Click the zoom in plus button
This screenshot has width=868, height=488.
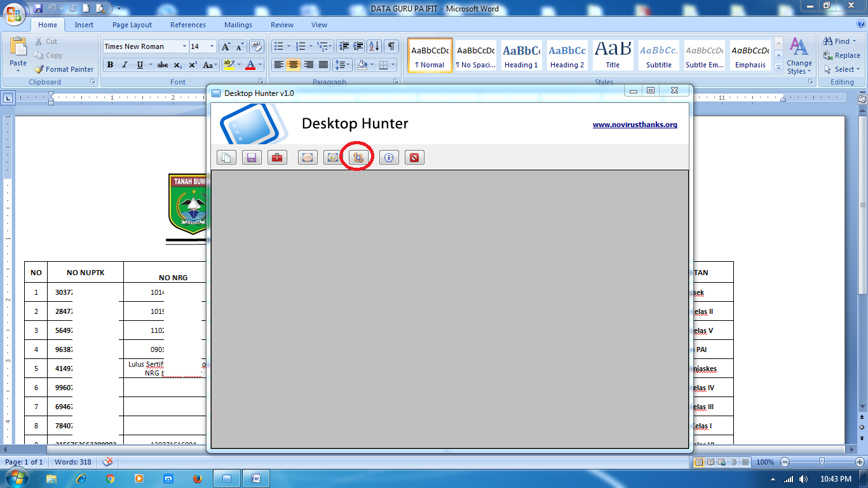tap(859, 462)
